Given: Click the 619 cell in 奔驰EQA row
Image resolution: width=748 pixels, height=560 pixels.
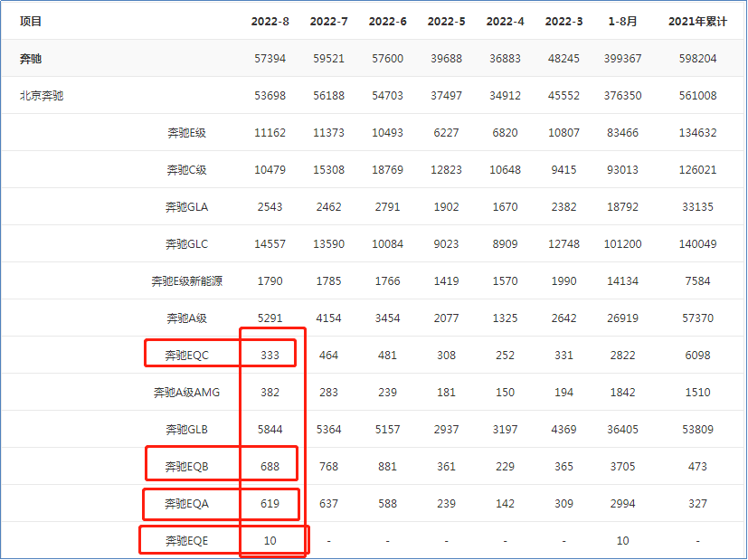Looking at the screenshot, I should click(x=270, y=504).
